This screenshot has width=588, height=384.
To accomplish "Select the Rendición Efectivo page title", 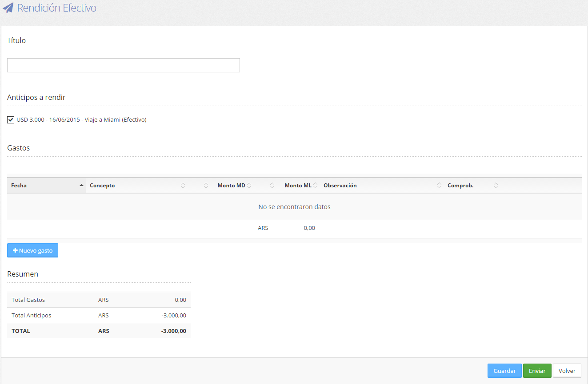I will coord(56,8).
